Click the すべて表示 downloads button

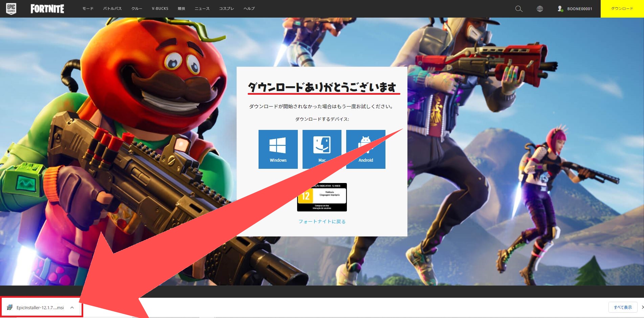click(x=623, y=308)
